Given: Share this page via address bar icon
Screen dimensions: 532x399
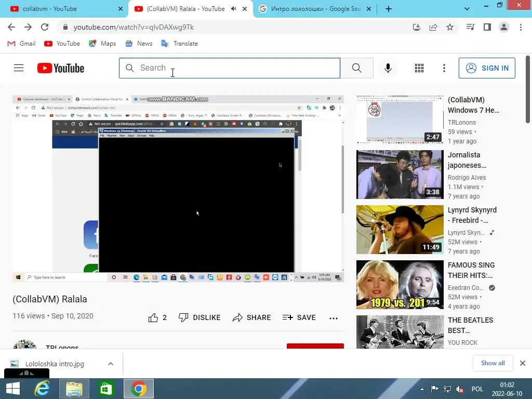Looking at the screenshot, I should 433,27.
